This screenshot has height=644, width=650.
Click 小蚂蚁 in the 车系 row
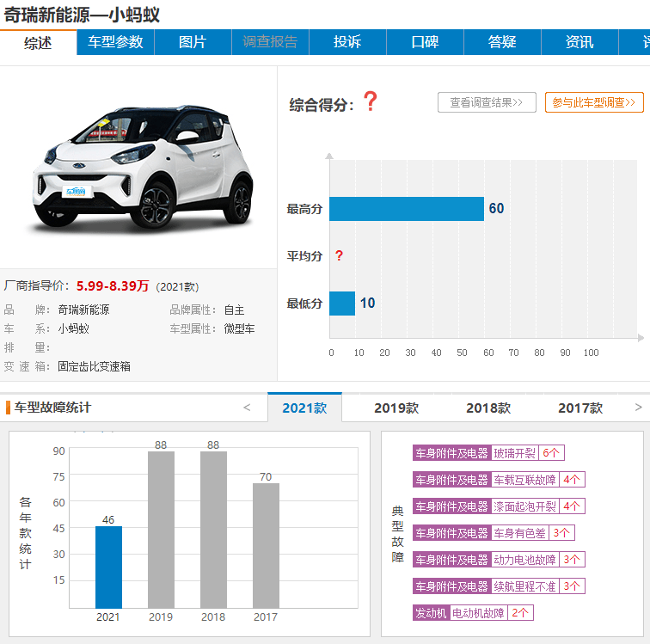pos(73,328)
